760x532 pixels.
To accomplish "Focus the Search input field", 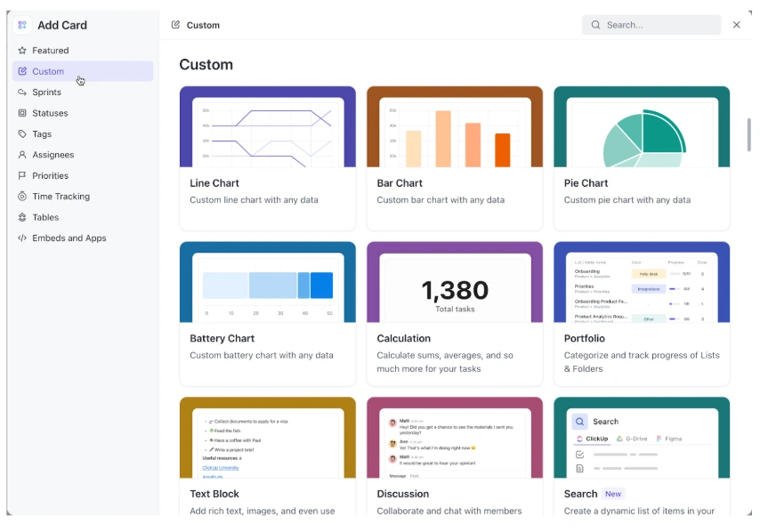I will 651,25.
